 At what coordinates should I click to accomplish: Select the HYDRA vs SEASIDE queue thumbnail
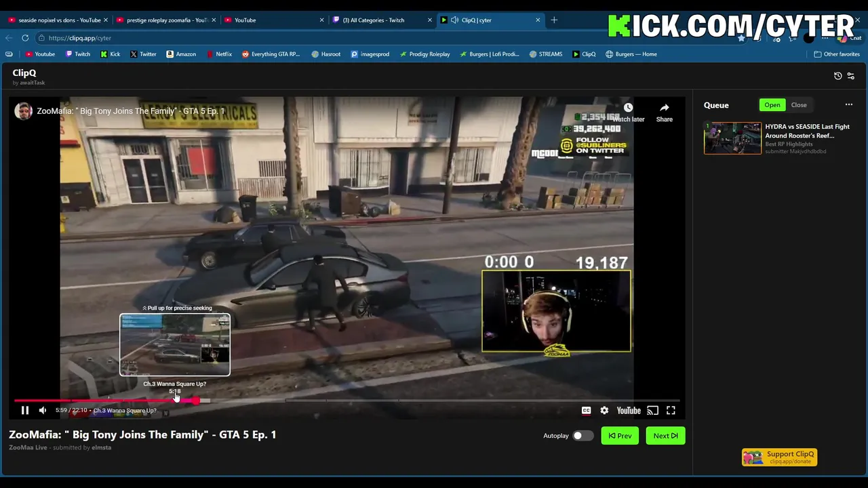[732, 138]
